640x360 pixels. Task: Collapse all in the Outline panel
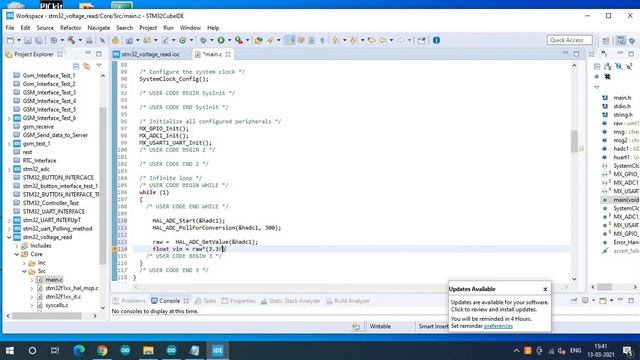point(597,66)
